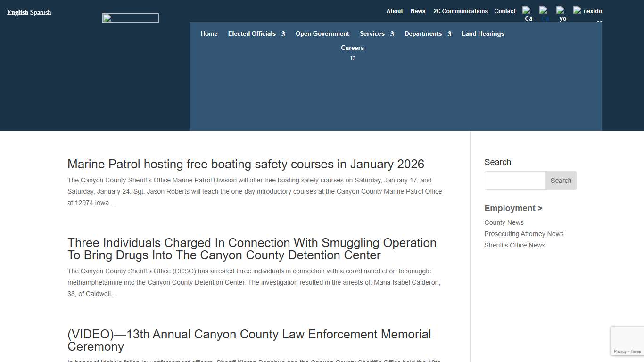Viewport: 644px width, 362px height.
Task: Click the small U icon below Careers
Action: 352,58
